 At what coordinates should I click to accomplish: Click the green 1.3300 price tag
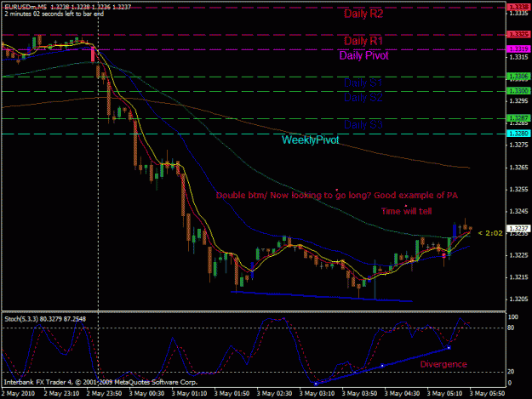pos(518,91)
